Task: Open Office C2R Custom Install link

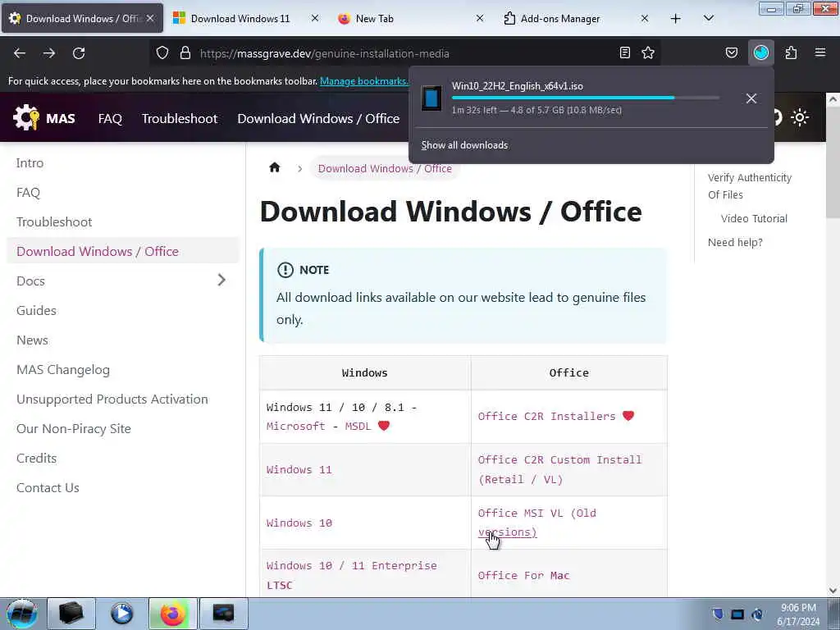Action: pyautogui.click(x=559, y=469)
